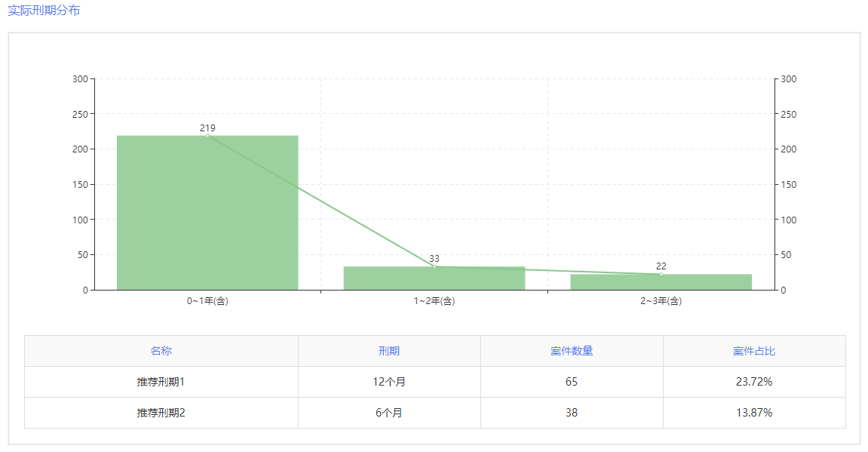Click the 0~1年(含) bar in chart
The height and width of the screenshot is (452, 868).
(207, 213)
